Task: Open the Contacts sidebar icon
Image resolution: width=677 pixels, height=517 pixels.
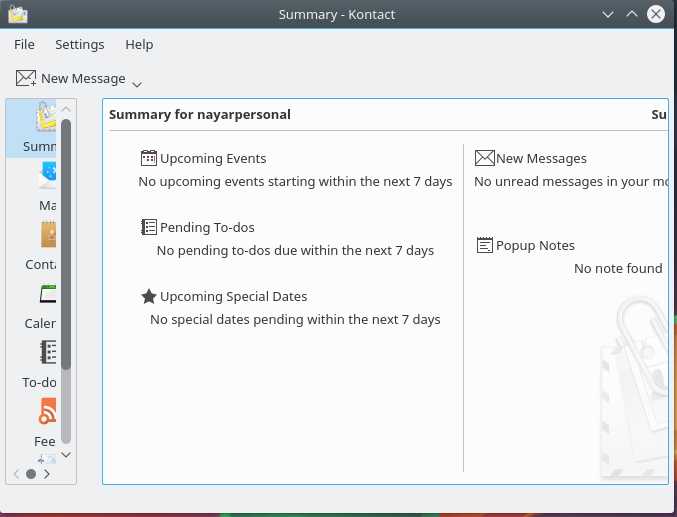Action: pyautogui.click(x=48, y=235)
